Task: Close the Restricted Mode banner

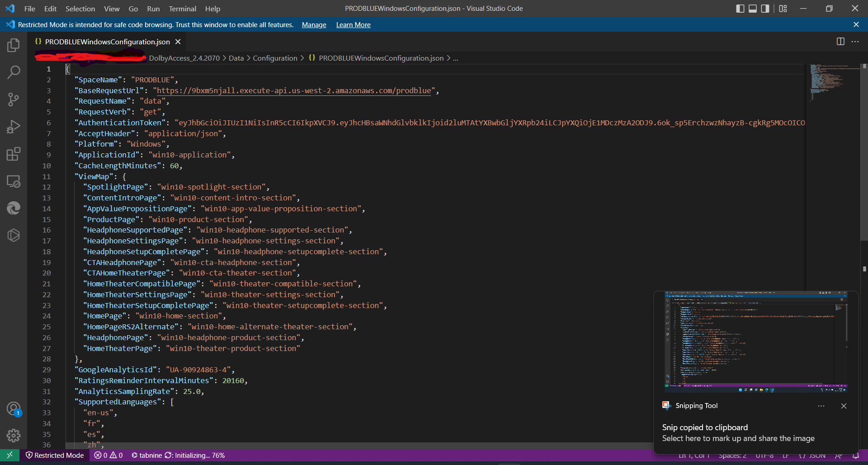Action: click(x=856, y=24)
